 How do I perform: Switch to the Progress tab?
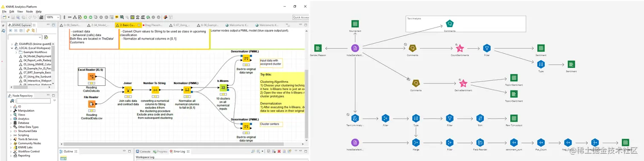[x=160, y=151]
